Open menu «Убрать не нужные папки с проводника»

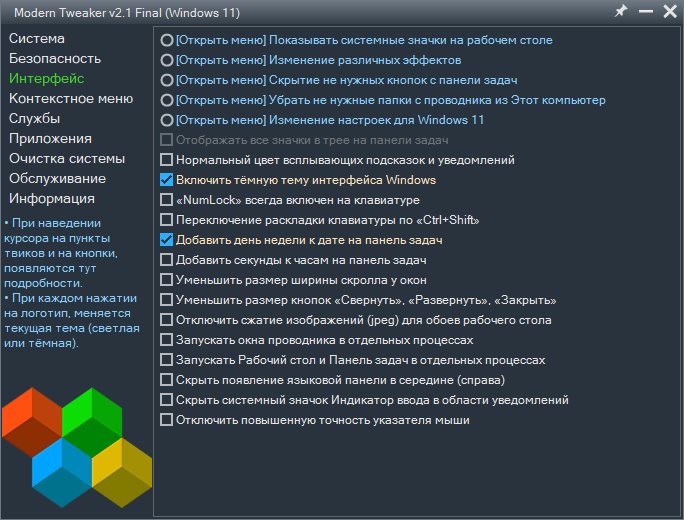166,100
